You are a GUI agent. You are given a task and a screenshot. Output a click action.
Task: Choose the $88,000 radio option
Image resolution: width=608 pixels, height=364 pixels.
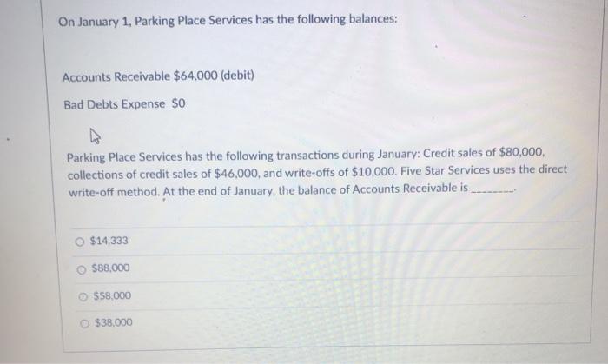82,270
